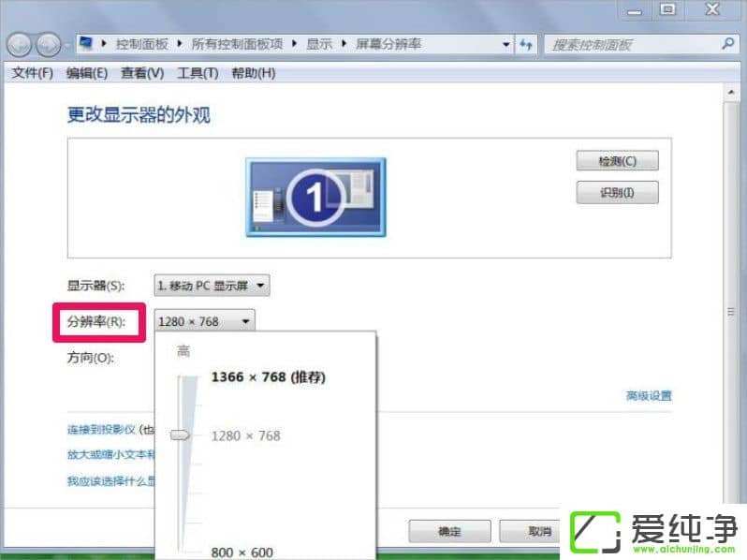The image size is (747, 560).
Task: Click 屏幕分辨率 in the breadcrumb path
Action: click(x=388, y=44)
